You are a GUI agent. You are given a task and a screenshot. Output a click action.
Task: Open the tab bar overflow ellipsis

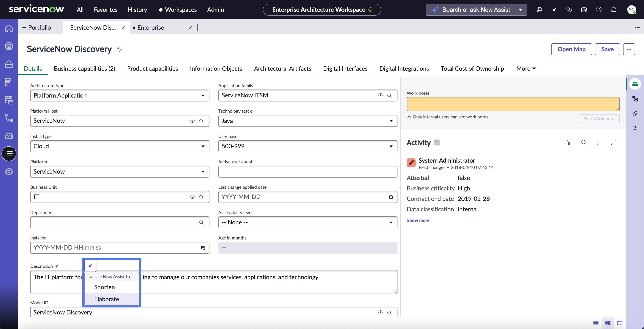coord(637,28)
